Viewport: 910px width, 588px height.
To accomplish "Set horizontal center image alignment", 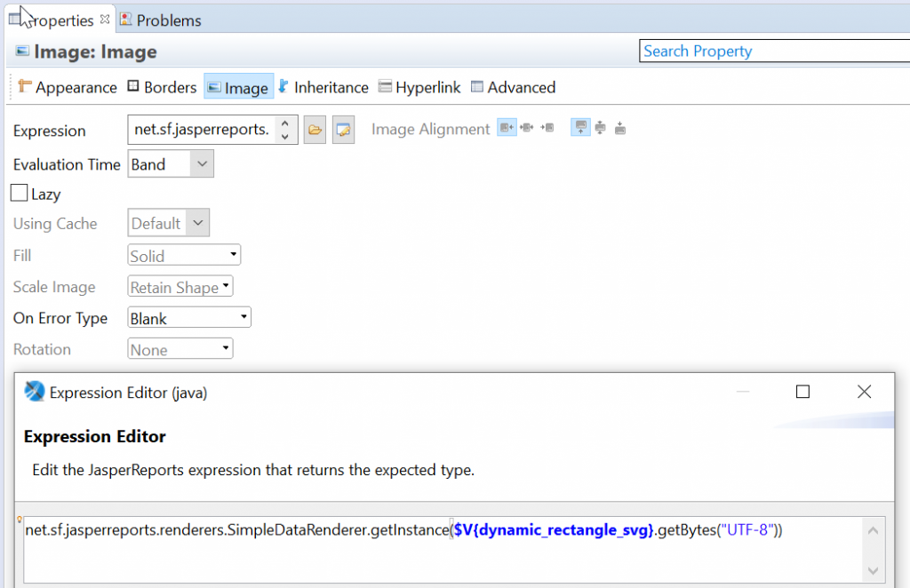I will pyautogui.click(x=526, y=127).
